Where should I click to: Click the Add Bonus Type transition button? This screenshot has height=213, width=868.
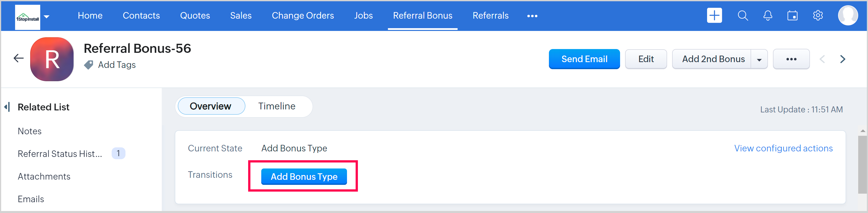pos(303,177)
